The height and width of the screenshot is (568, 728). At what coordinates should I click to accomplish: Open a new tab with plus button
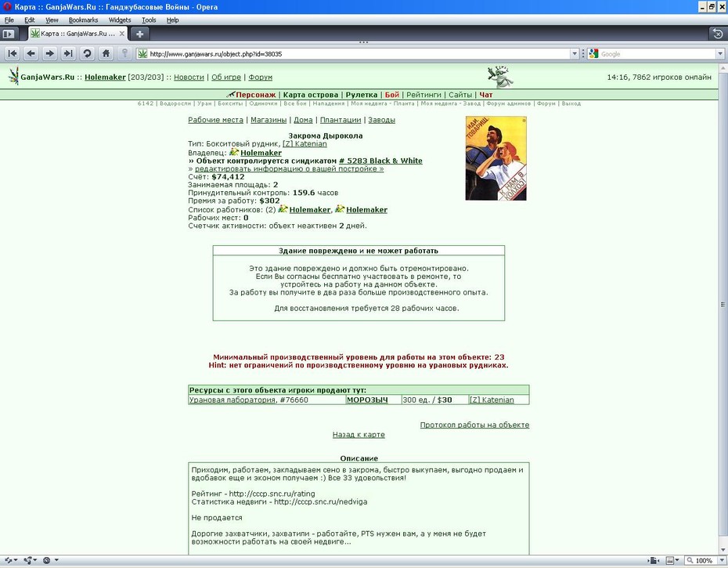[x=139, y=34]
